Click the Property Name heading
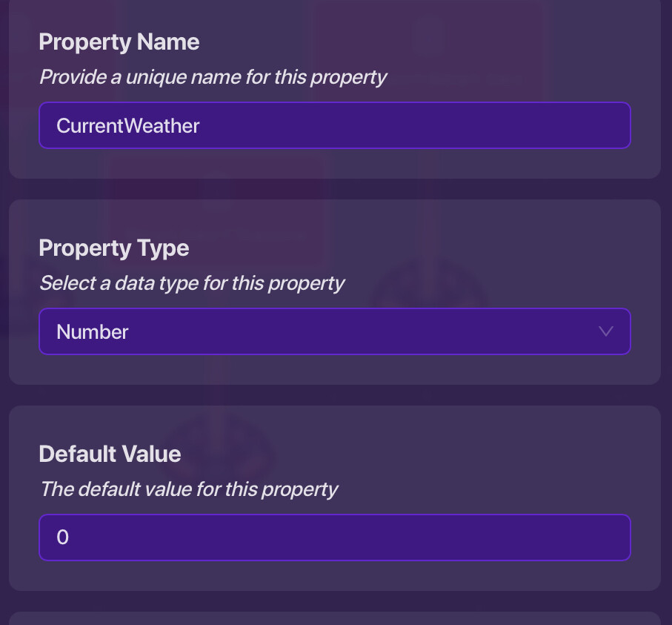This screenshot has height=625, width=672. point(119,42)
